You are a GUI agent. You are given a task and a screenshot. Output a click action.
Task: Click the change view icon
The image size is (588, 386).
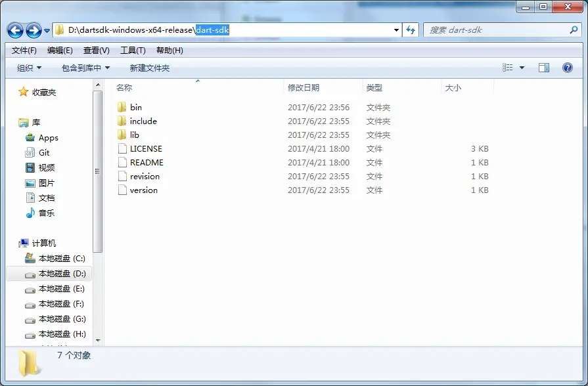click(507, 68)
